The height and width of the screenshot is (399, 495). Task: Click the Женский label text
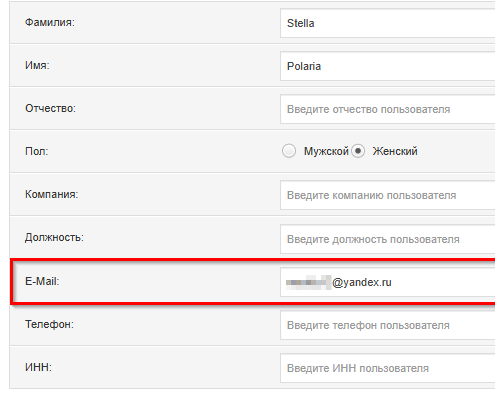(x=395, y=151)
